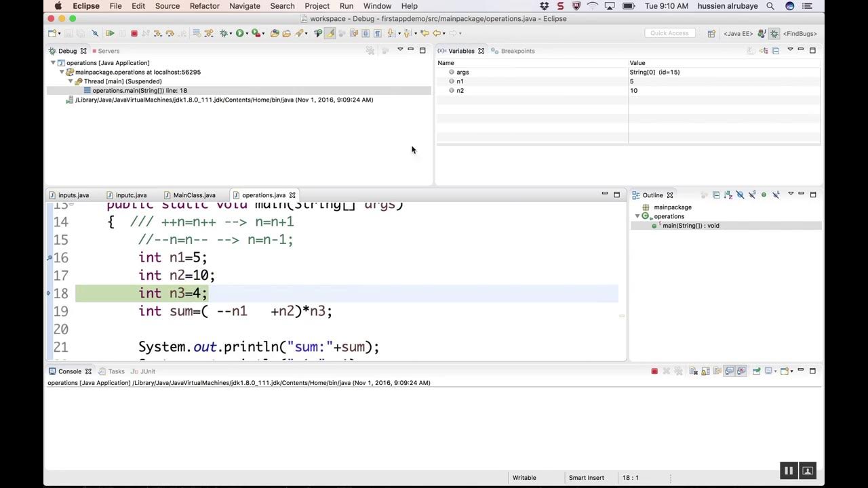
Task: Click the Step Over icon
Action: (x=170, y=33)
